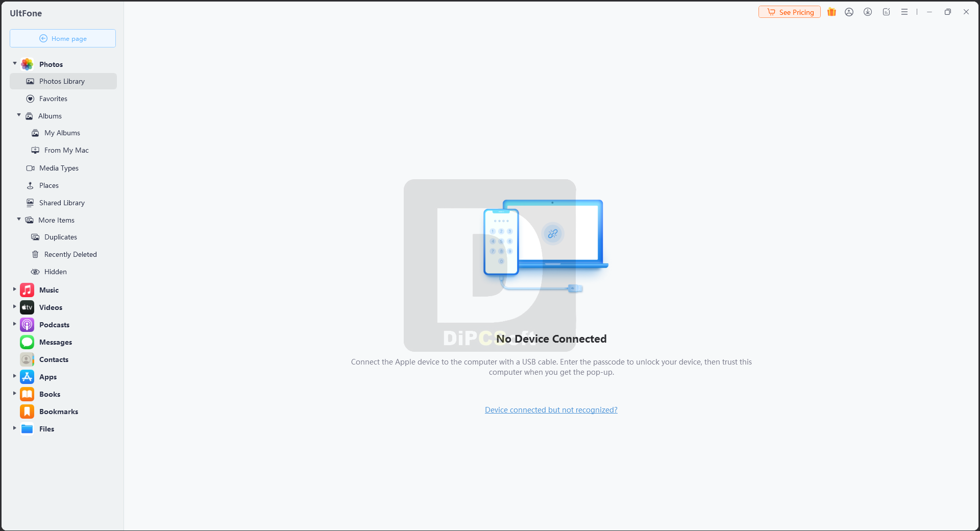Open the feedback note icon
980x531 pixels.
[887, 12]
